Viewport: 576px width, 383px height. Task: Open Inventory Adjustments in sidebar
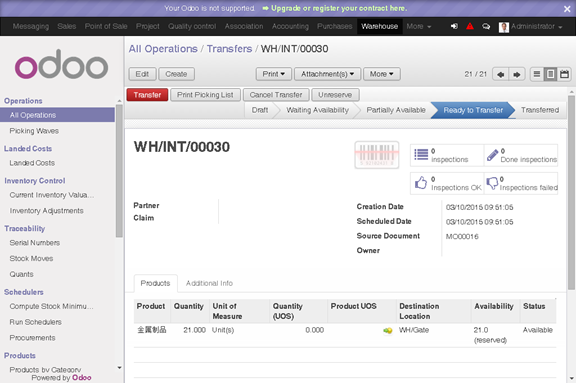pyautogui.click(x=47, y=210)
